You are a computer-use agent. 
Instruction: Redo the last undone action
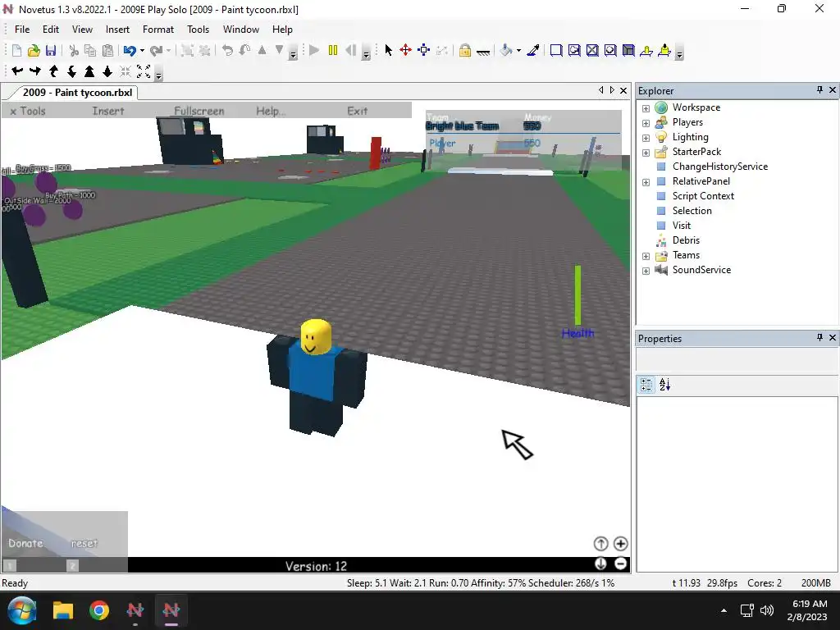point(156,50)
